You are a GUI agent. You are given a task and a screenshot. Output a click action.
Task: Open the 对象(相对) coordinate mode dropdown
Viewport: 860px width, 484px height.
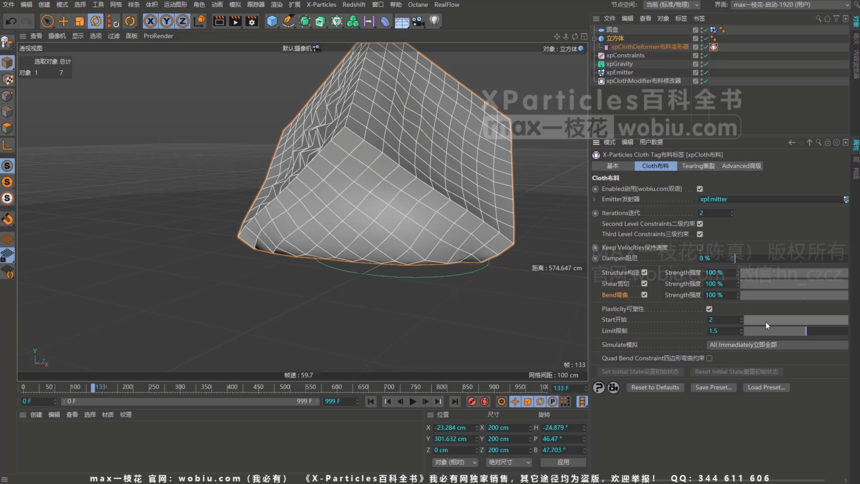pos(455,462)
